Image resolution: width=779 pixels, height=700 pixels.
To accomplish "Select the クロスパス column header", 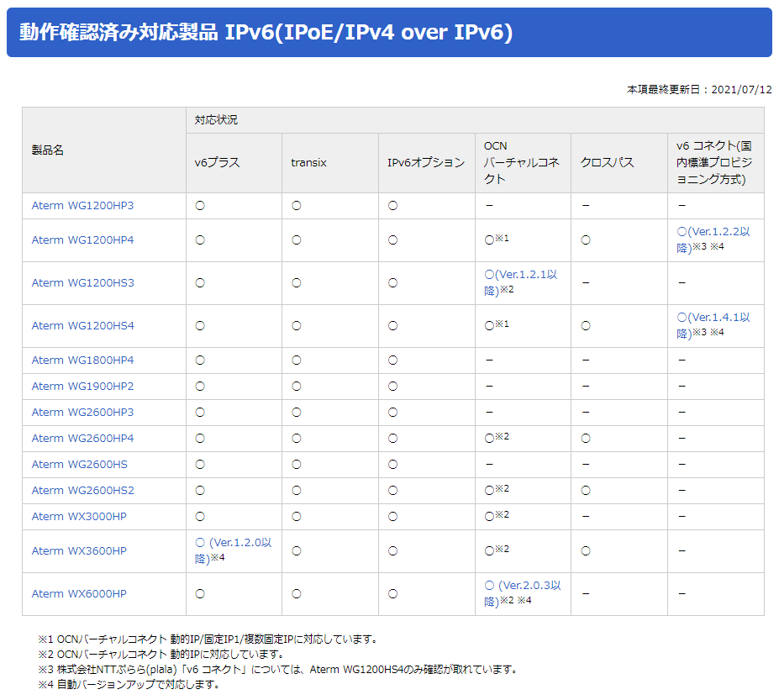I will 619,163.
